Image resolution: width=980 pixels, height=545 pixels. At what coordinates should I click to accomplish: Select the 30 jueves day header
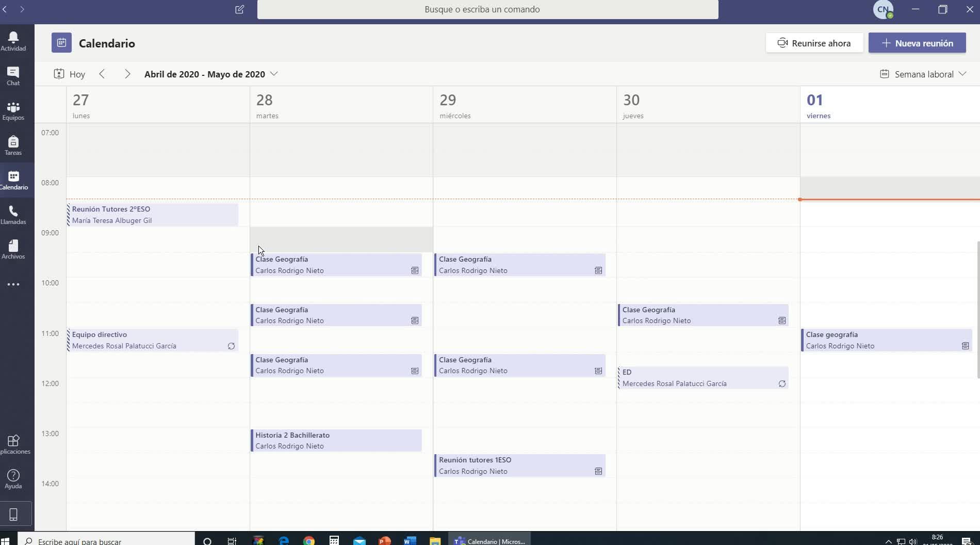[708, 105]
